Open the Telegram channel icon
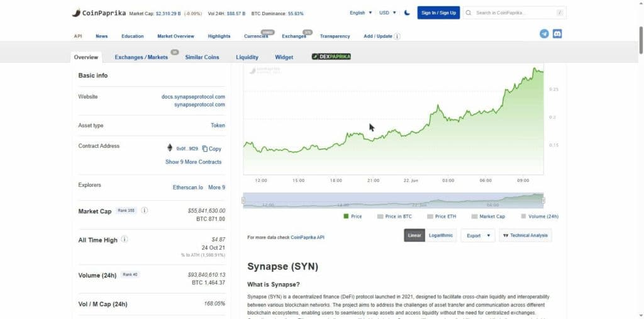Screen dimensions: 644x319 [x=544, y=34]
